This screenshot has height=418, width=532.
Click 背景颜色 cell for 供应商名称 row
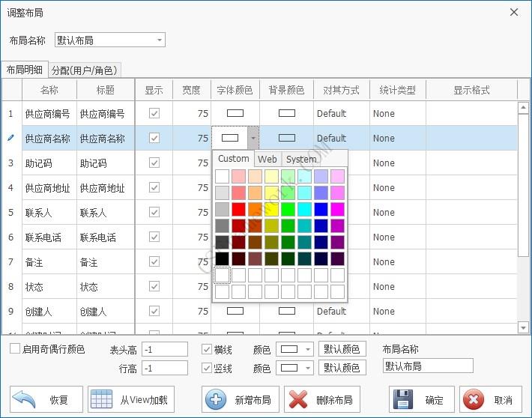click(287, 138)
